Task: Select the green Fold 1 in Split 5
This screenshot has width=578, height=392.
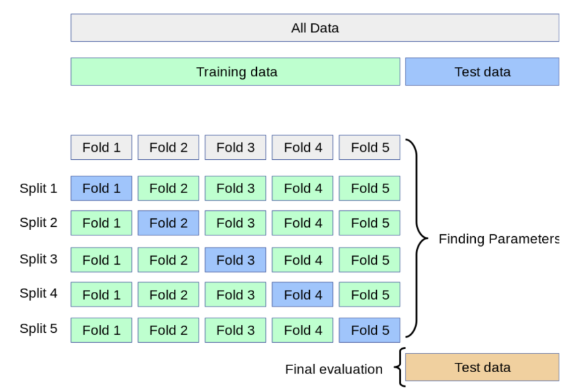Action: tap(102, 330)
